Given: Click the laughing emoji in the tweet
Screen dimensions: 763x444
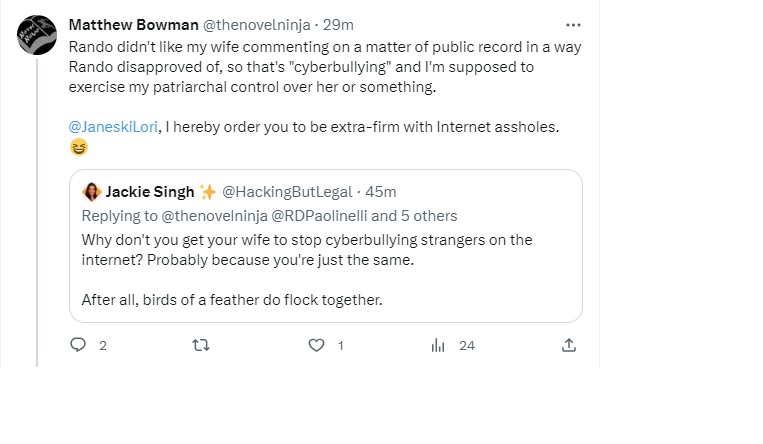Looking at the screenshot, I should (x=79, y=148).
